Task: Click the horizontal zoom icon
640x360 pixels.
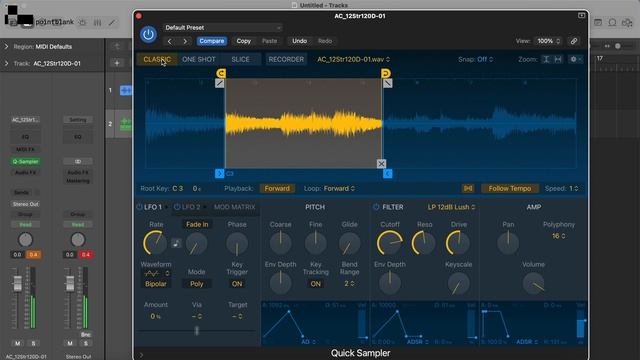Action: 558,59
